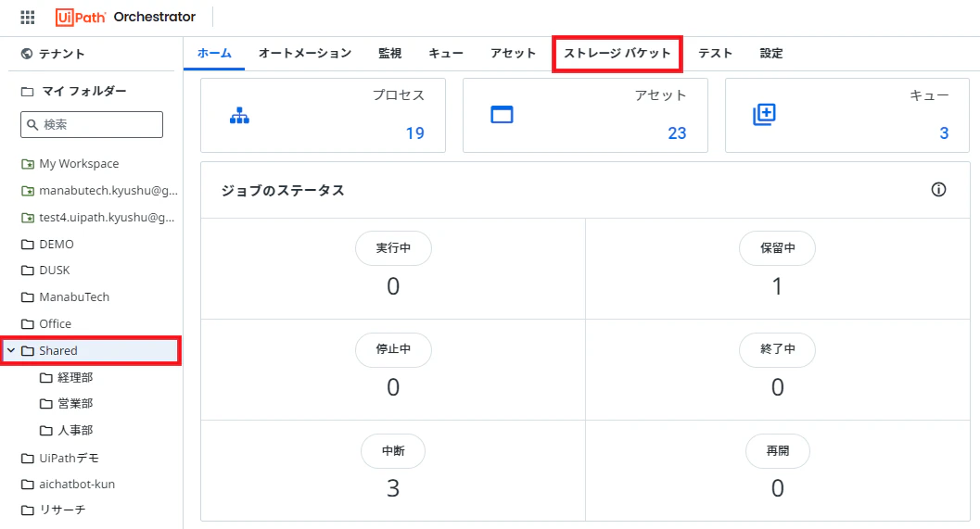Click the 営業部 subfolder icon
Image resolution: width=980 pixels, height=529 pixels.
click(x=45, y=404)
